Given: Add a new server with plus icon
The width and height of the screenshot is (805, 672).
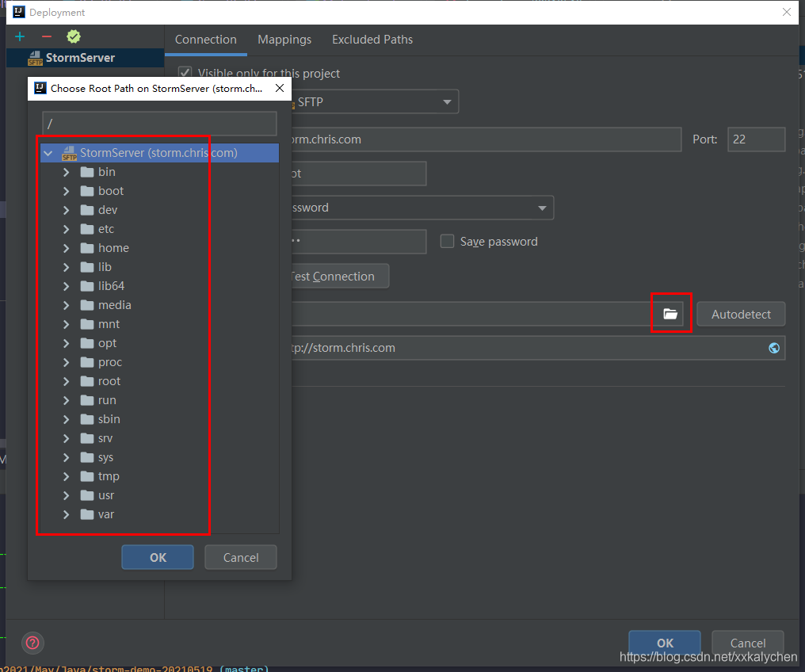Looking at the screenshot, I should point(20,36).
